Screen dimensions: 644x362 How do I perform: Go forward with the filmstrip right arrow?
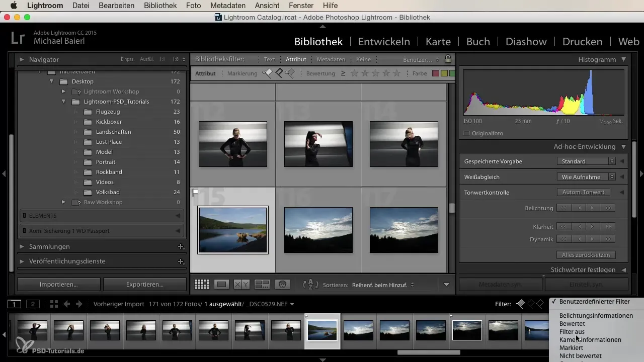point(79,304)
